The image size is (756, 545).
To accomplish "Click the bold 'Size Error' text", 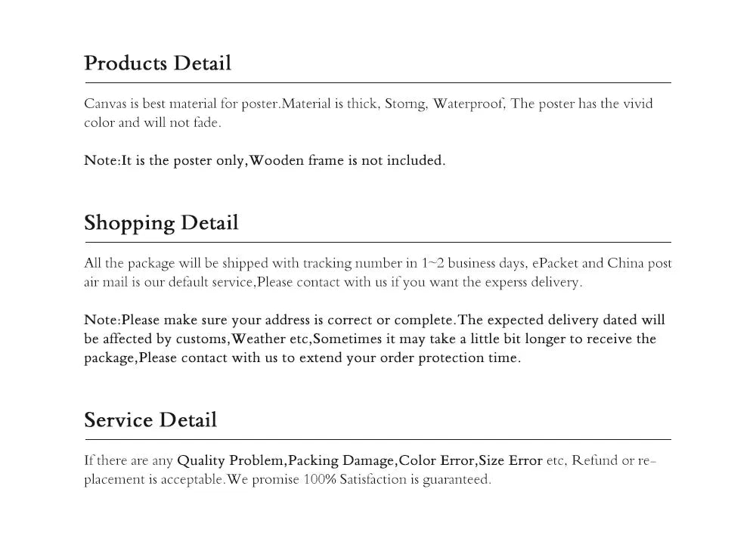I will tap(510, 460).
